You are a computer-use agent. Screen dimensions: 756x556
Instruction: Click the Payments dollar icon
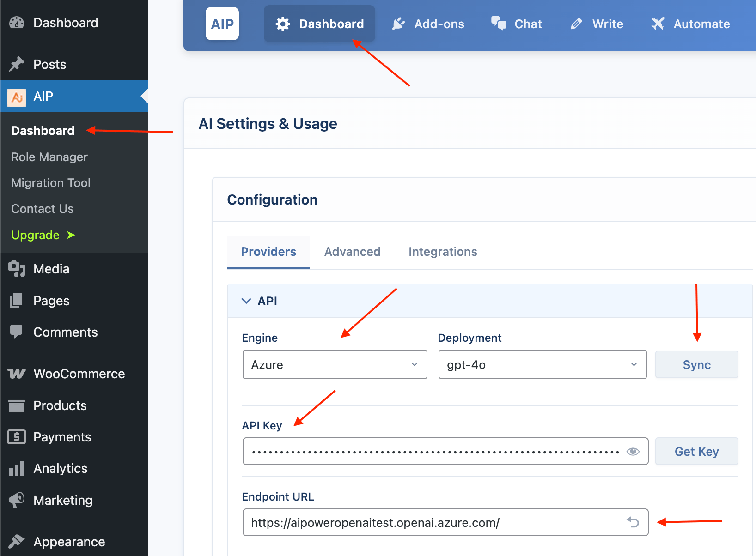(17, 437)
